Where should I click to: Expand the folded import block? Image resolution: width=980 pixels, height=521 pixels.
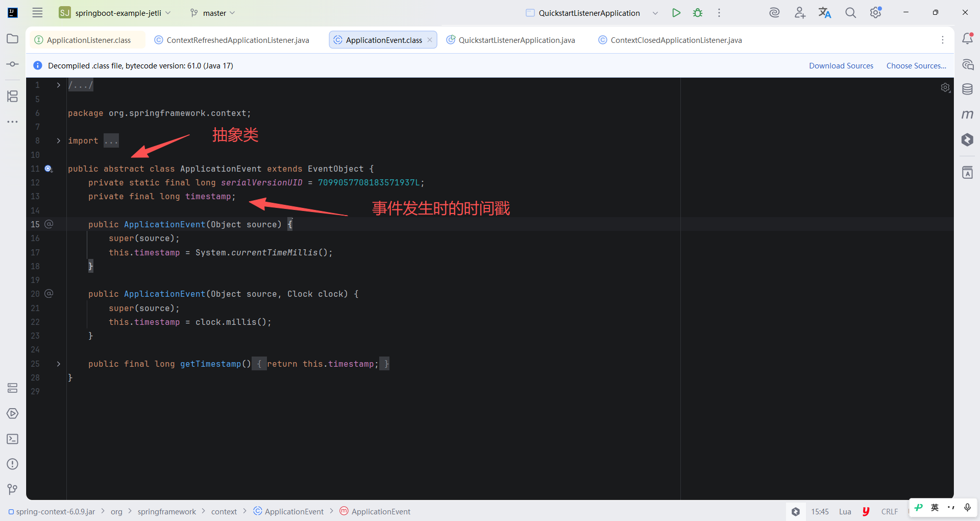59,140
